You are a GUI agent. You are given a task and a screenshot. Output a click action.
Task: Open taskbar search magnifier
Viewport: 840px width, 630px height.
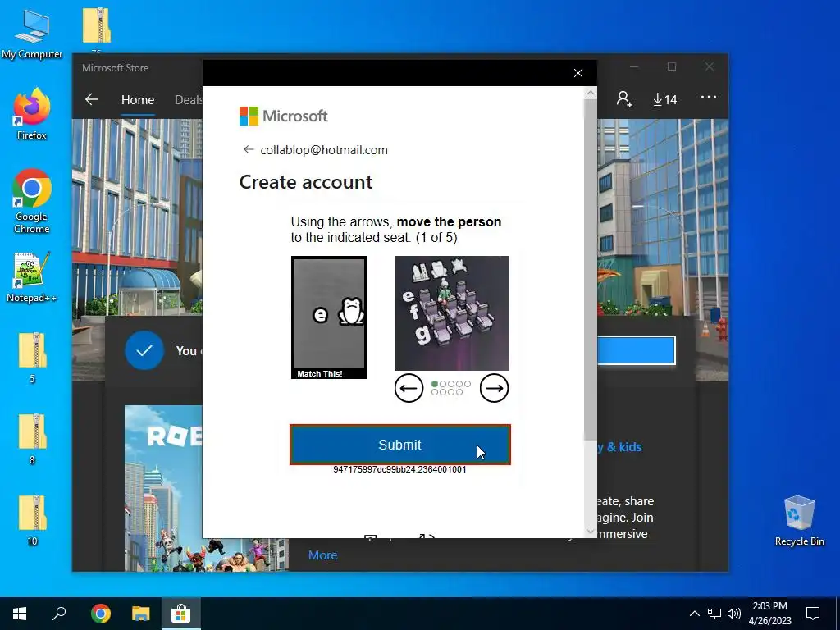59,614
